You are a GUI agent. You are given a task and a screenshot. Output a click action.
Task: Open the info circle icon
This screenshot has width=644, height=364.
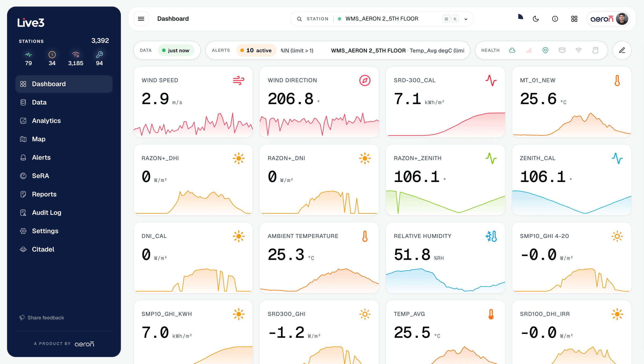tap(555, 19)
